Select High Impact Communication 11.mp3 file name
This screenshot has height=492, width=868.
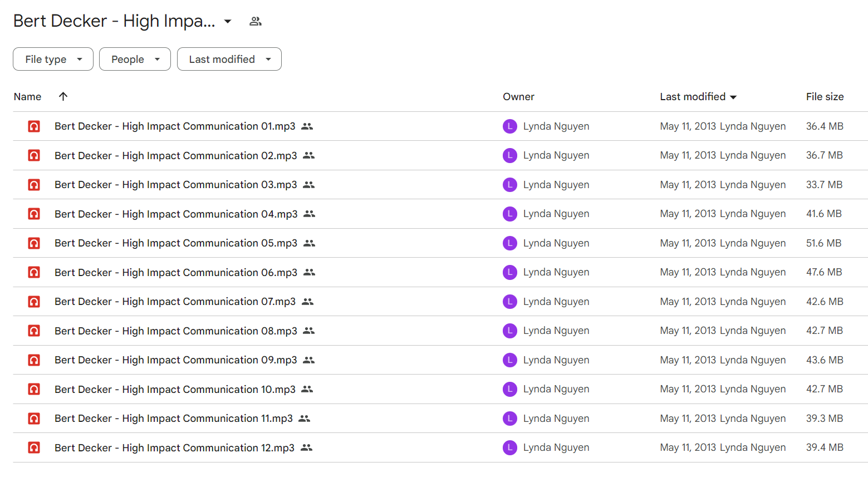(x=174, y=419)
